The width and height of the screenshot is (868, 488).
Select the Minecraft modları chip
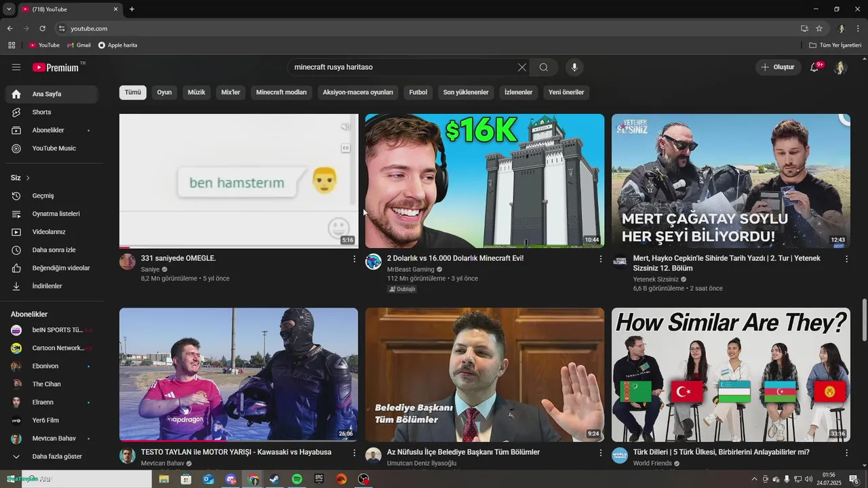[281, 92]
